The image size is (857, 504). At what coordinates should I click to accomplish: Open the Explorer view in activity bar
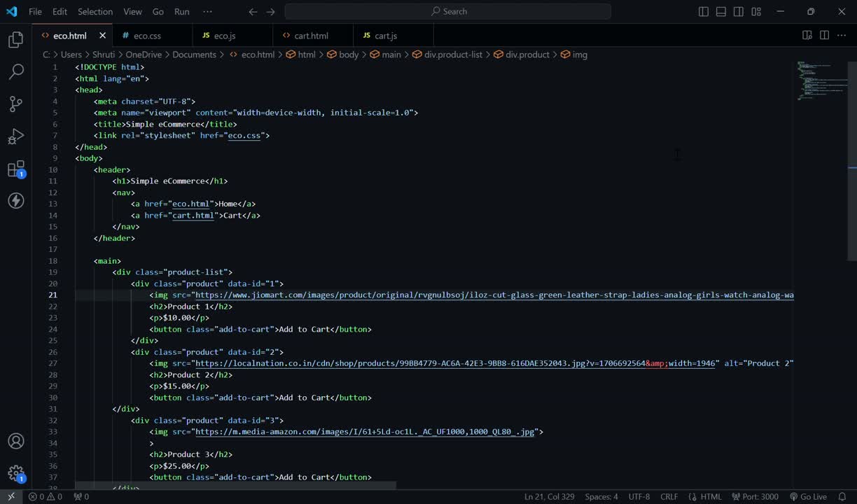(15, 40)
